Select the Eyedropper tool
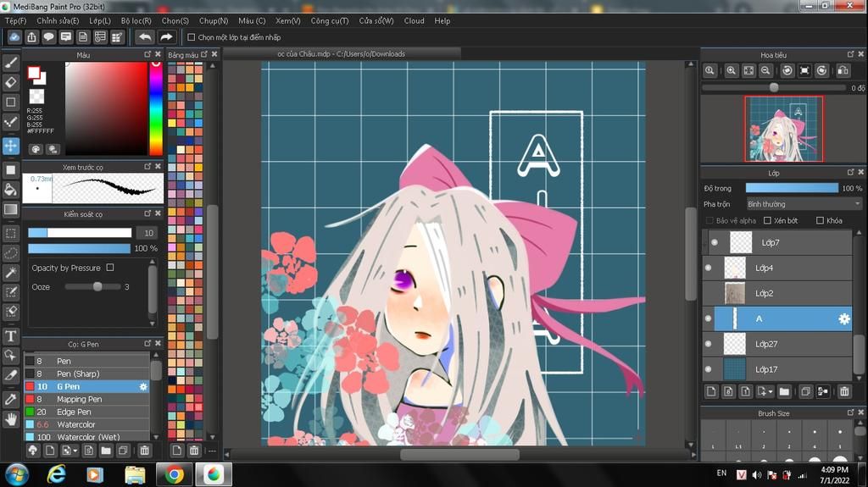The image size is (868, 487). (10, 400)
